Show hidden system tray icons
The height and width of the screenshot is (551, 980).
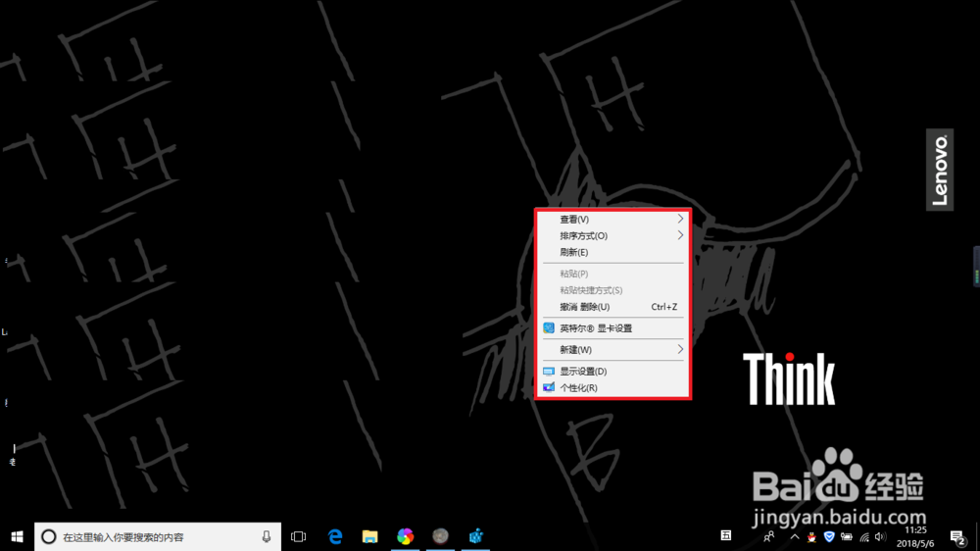coord(795,536)
